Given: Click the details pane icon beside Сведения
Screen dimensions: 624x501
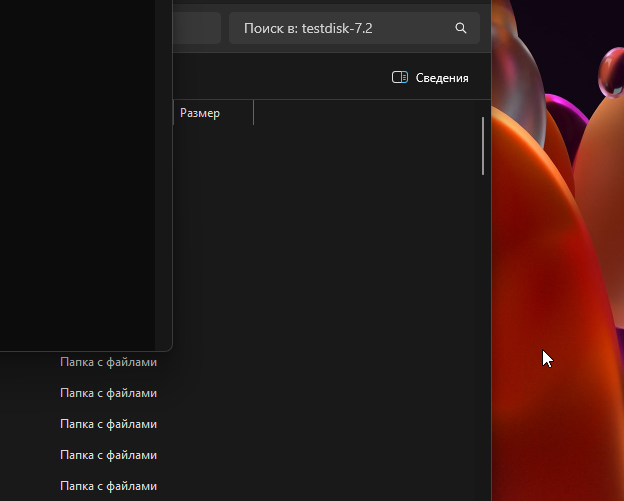Looking at the screenshot, I should pos(400,77).
